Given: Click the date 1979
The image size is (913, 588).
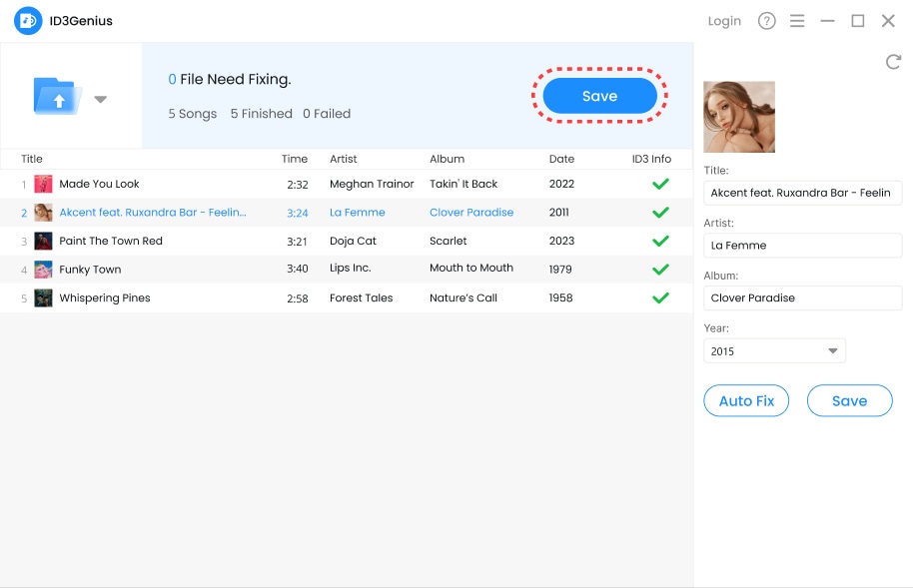Looking at the screenshot, I should (x=560, y=270).
